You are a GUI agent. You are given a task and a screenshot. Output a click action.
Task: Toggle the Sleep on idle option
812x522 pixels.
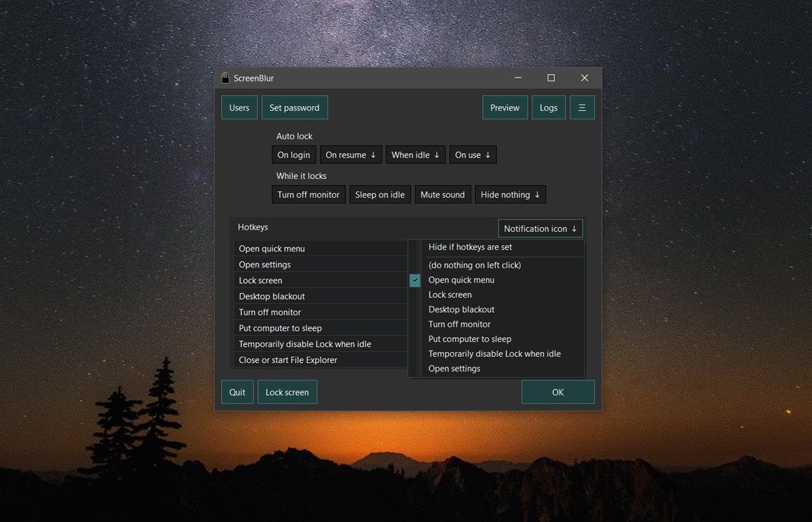379,194
